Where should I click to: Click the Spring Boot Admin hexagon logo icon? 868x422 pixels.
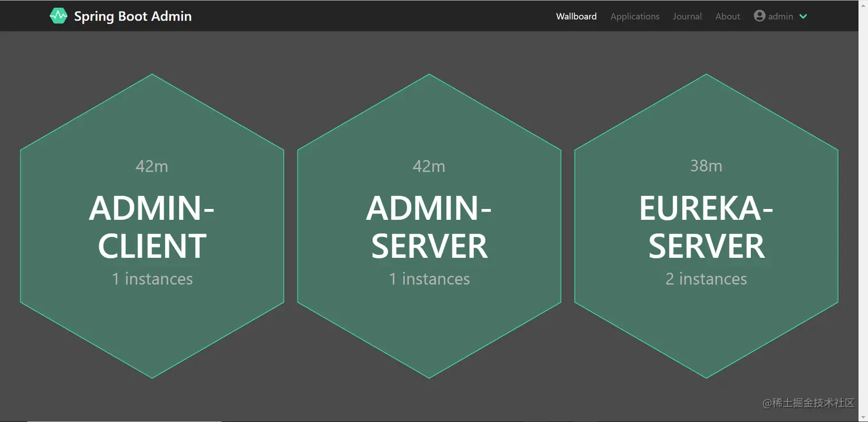point(58,16)
